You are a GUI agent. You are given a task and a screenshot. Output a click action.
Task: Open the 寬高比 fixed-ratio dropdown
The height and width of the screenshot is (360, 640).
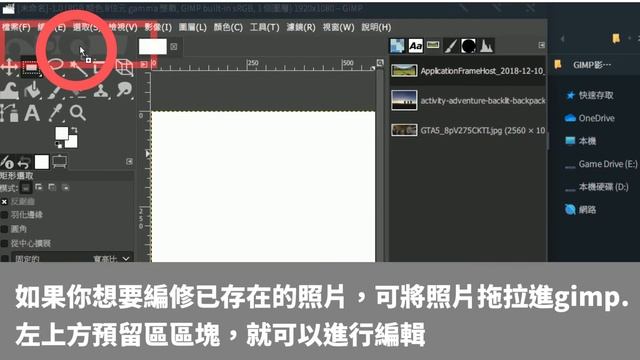pos(72,258)
